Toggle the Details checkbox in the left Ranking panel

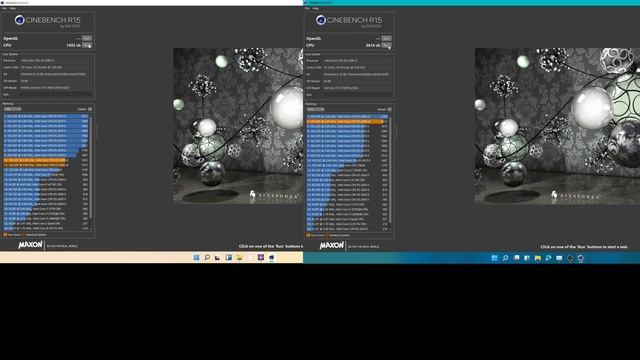[x=90, y=109]
